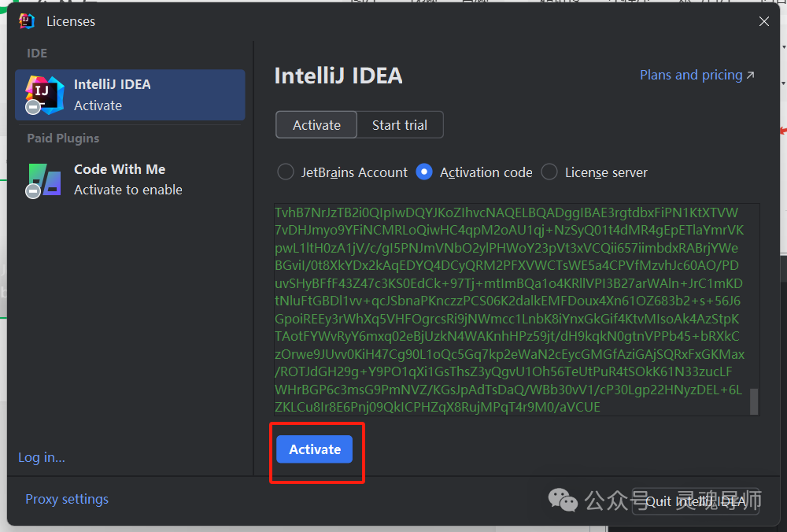The width and height of the screenshot is (787, 532).
Task: Switch to the Start trial tab
Action: click(400, 125)
